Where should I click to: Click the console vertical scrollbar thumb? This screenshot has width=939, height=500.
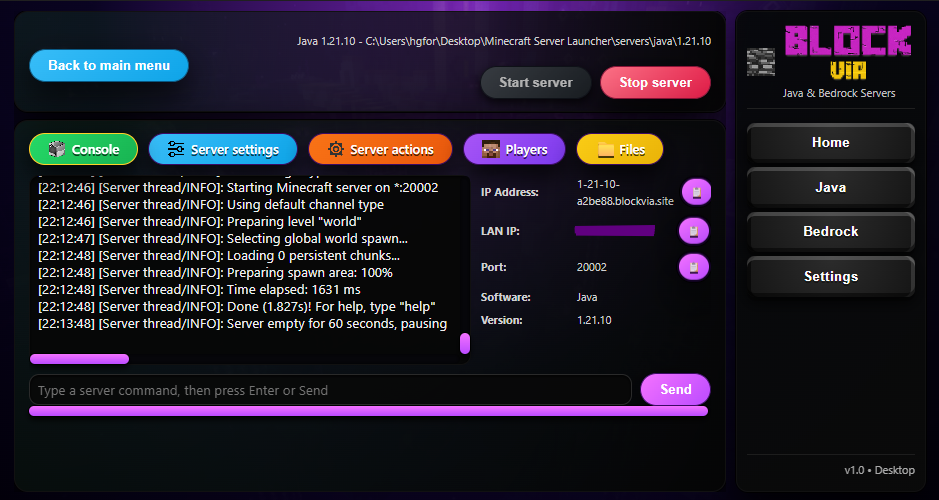coord(465,344)
